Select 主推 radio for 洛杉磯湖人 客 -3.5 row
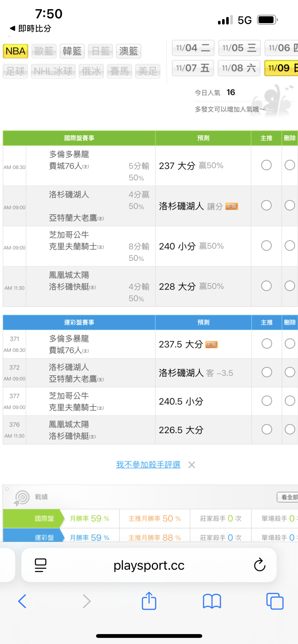The image size is (298, 644). click(267, 372)
